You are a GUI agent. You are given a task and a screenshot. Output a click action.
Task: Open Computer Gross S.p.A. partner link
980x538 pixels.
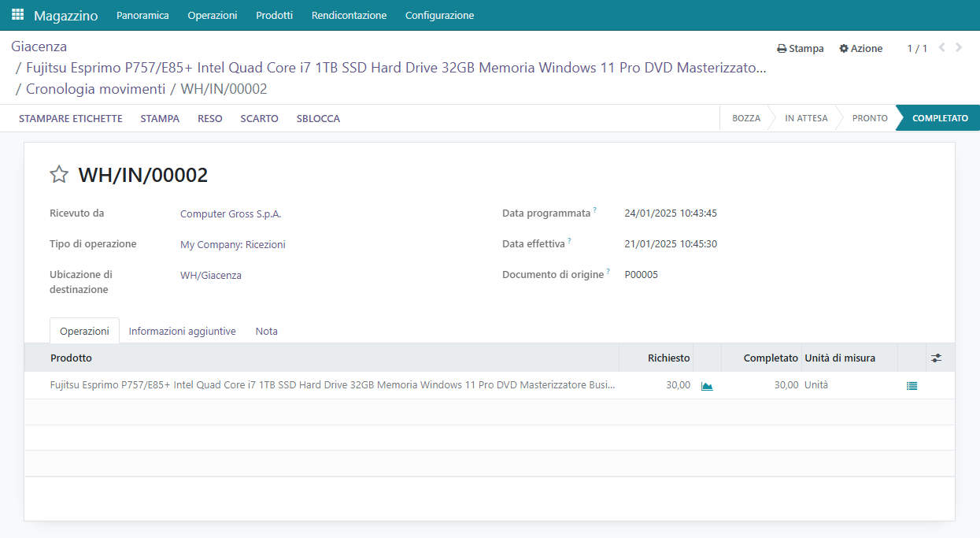tap(231, 213)
